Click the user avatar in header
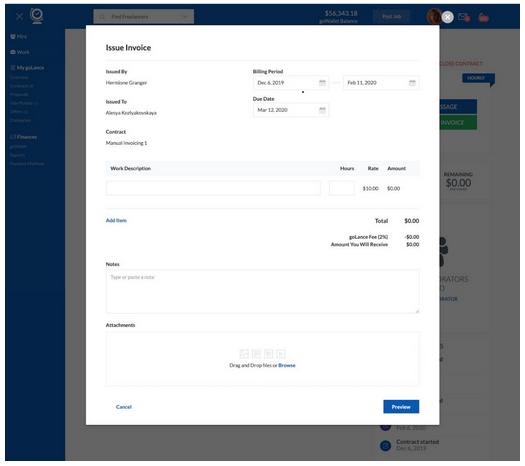 (434, 16)
